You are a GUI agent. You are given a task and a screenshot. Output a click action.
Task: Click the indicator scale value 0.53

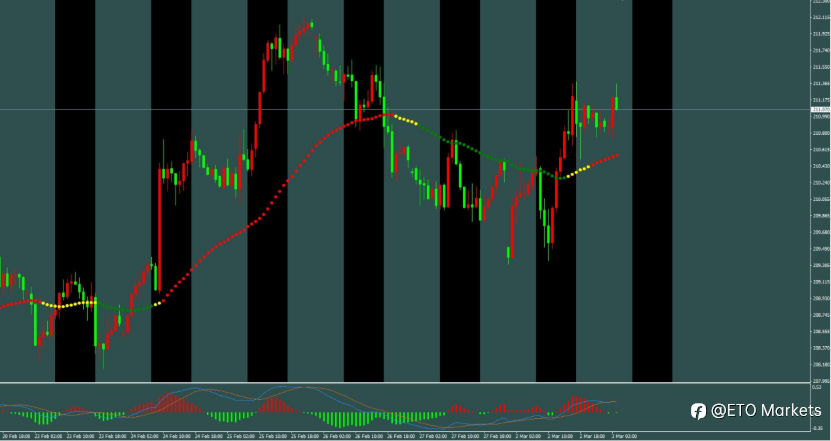(817, 387)
